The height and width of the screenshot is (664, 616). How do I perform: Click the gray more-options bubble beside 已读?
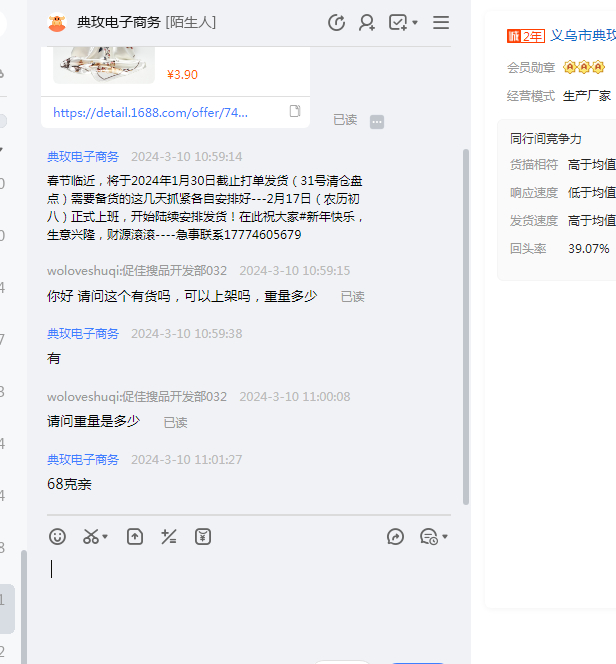pos(377,122)
